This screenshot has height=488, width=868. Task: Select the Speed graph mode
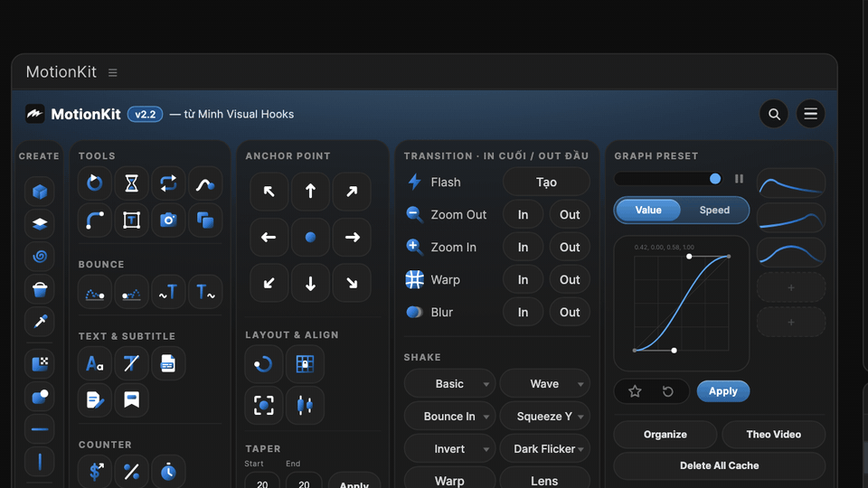coord(714,211)
